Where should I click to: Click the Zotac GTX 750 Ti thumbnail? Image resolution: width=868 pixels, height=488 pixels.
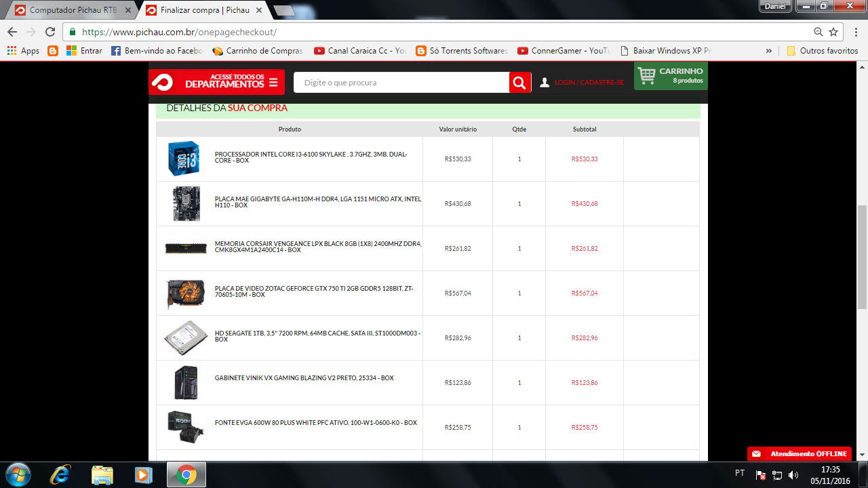(x=185, y=293)
